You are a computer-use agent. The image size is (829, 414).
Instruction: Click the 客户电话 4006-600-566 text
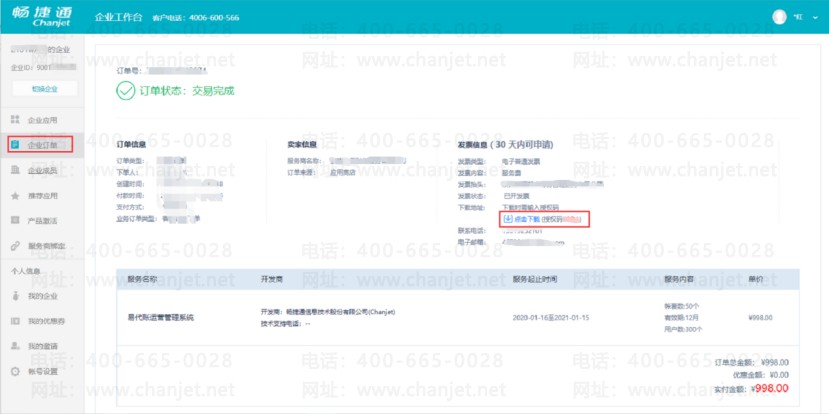click(196, 18)
